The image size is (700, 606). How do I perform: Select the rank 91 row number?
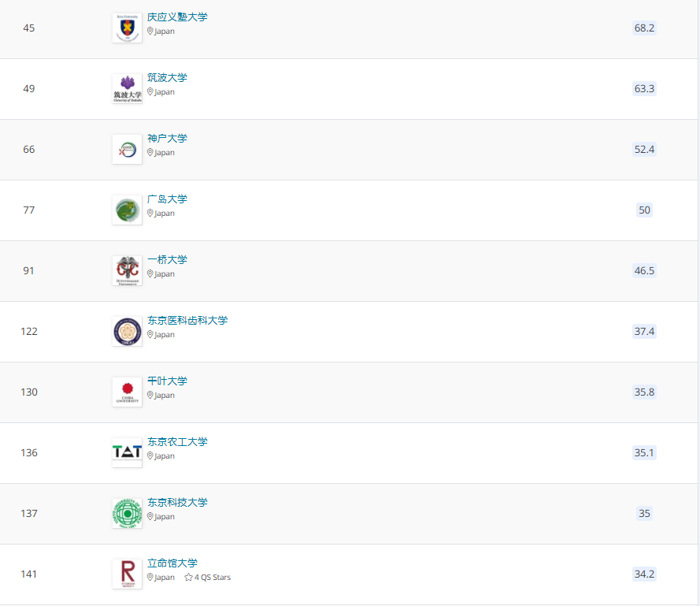(29, 270)
